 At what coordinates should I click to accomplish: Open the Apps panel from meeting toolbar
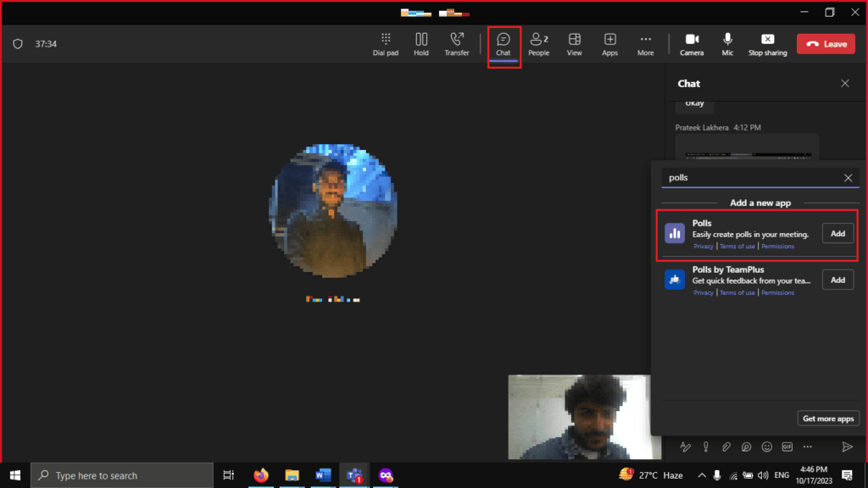pyautogui.click(x=609, y=43)
